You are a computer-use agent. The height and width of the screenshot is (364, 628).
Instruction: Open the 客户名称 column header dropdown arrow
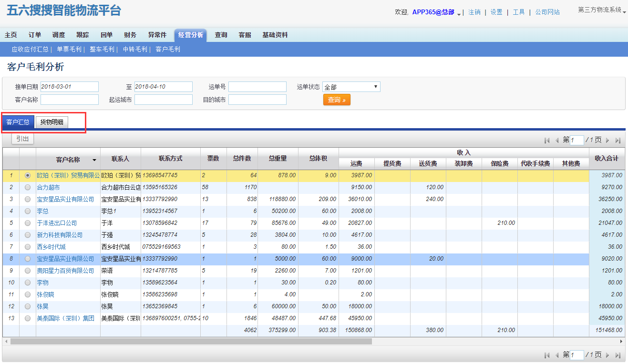coord(94,160)
